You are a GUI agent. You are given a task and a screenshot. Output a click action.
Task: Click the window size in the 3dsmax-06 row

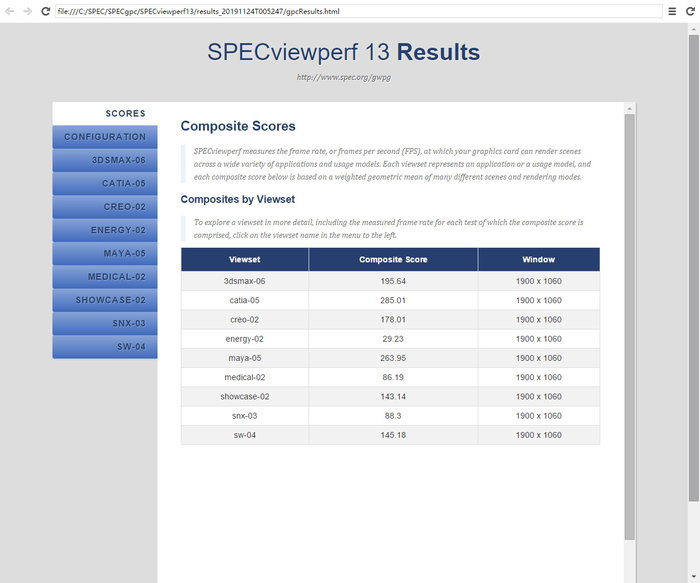[x=539, y=281]
